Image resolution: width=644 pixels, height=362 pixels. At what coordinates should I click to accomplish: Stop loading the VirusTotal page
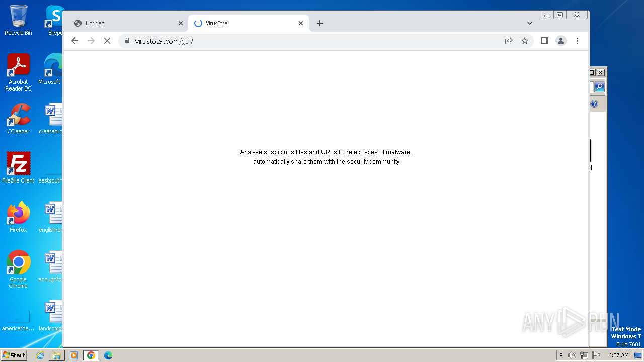click(107, 41)
